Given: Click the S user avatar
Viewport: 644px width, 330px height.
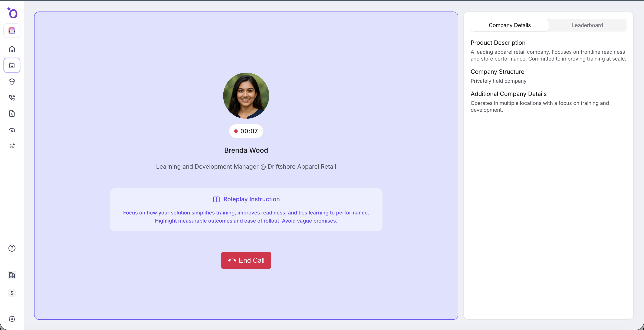Looking at the screenshot, I should (12, 293).
